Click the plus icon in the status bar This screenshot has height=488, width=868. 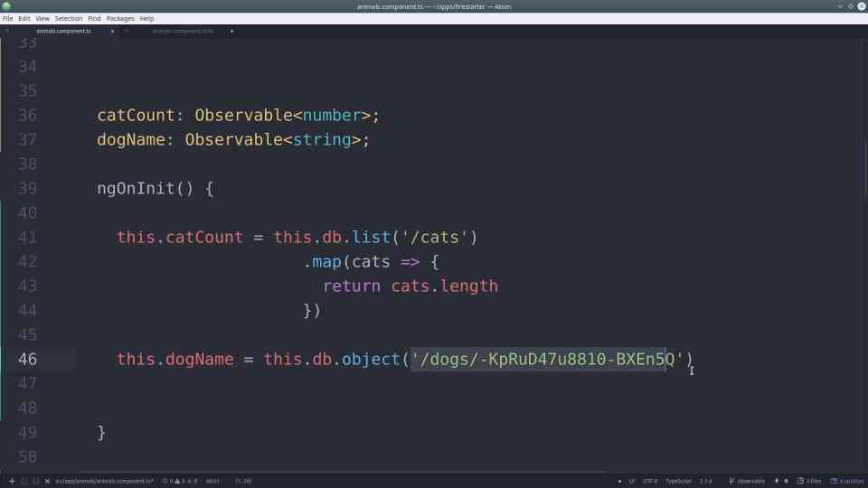(x=12, y=481)
